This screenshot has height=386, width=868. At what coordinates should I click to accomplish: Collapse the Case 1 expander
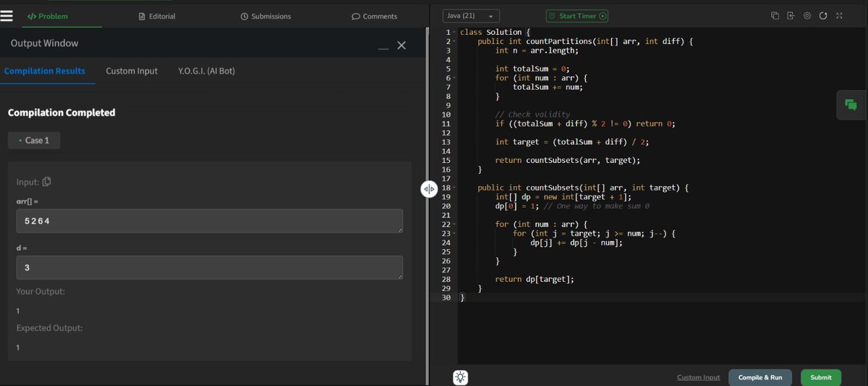pyautogui.click(x=34, y=140)
